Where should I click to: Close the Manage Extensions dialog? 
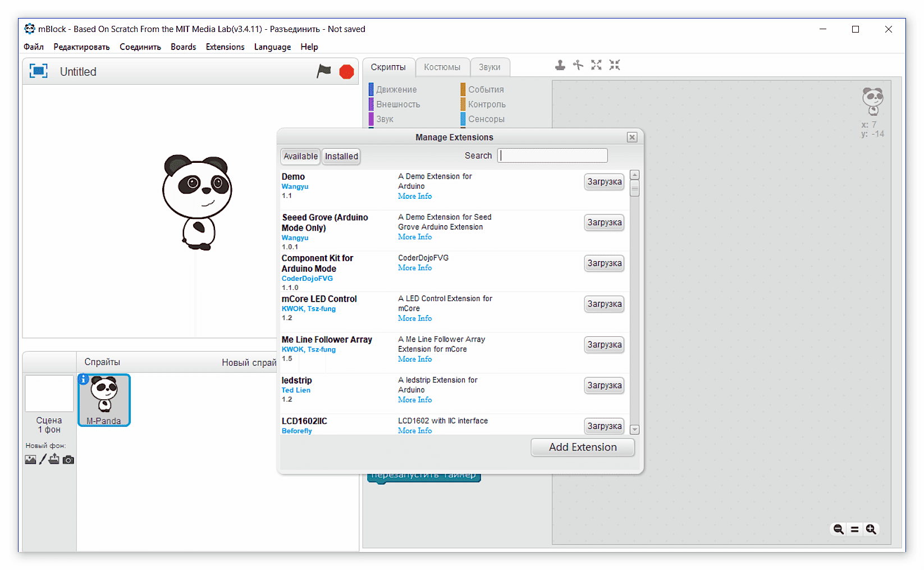632,137
